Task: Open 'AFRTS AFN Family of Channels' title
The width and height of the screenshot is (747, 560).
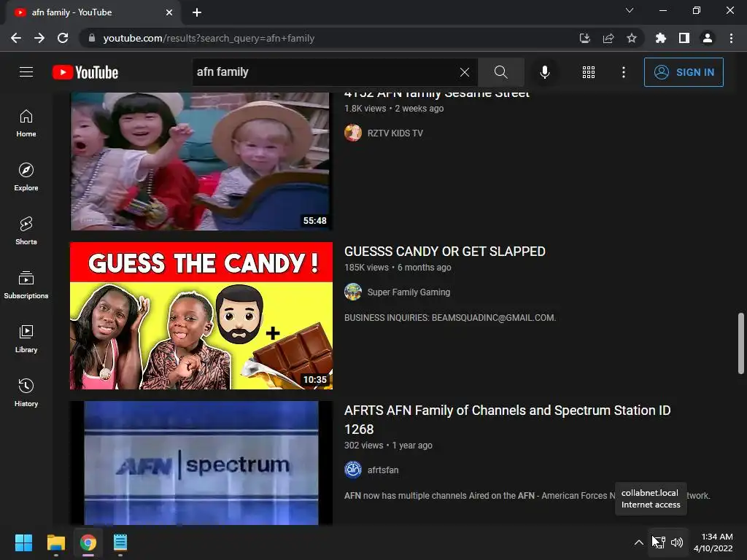Action: tap(508, 419)
